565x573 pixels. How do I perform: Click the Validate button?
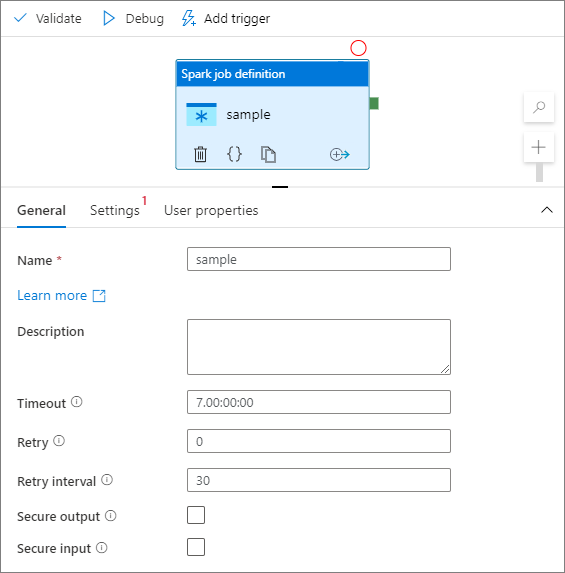48,18
